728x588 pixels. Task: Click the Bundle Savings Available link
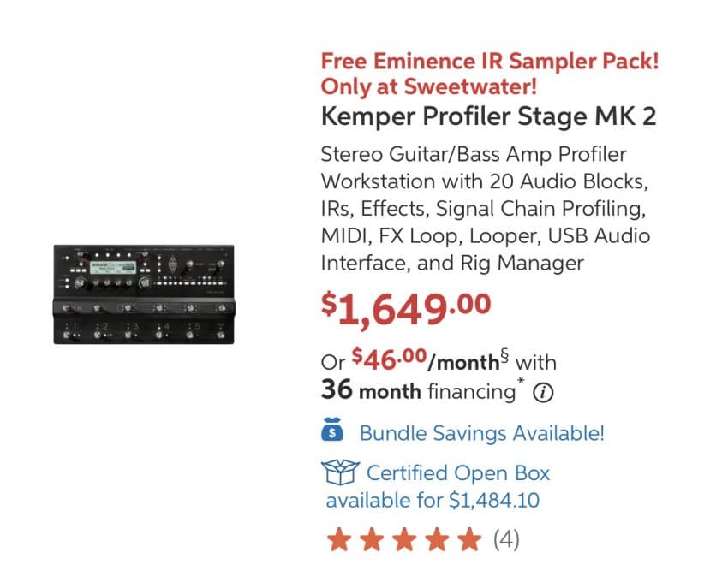coord(482,433)
